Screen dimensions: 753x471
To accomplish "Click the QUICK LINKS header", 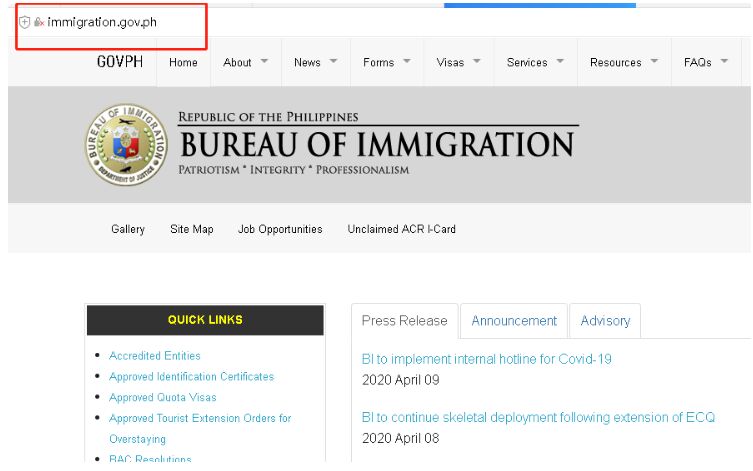I will 205,320.
